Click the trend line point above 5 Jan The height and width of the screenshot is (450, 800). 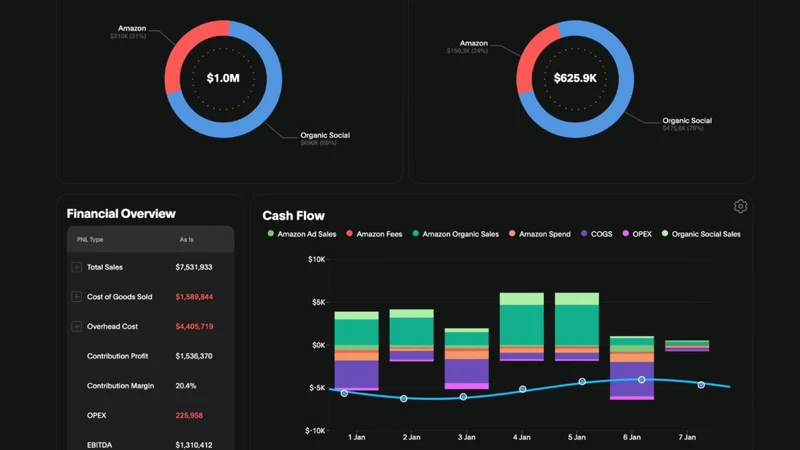click(x=582, y=382)
